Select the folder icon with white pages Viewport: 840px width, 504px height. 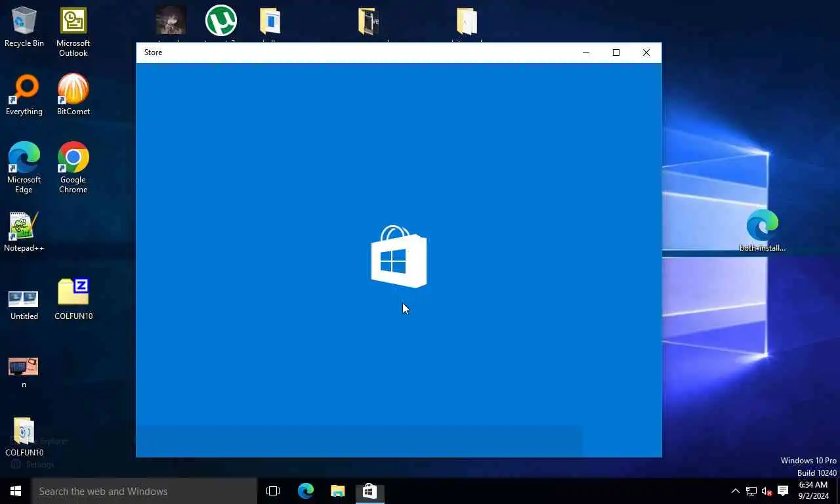coord(467,21)
